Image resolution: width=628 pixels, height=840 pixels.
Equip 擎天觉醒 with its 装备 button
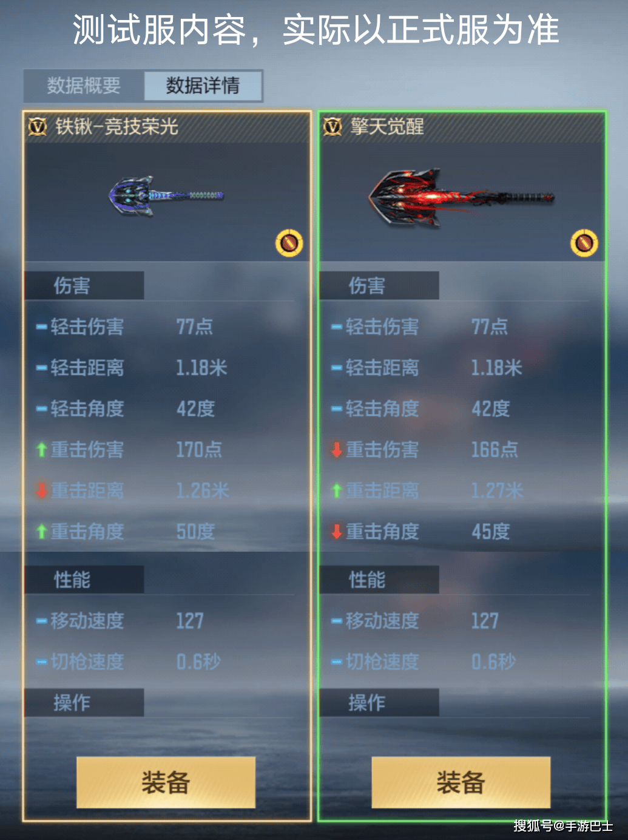(x=461, y=782)
